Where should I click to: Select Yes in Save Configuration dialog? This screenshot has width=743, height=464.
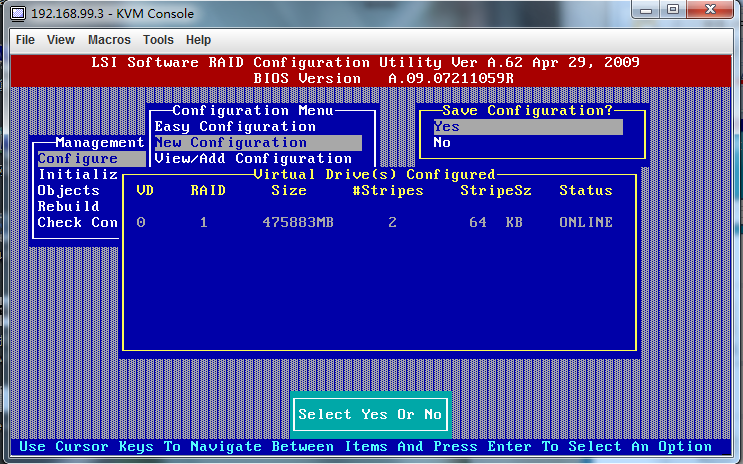(528, 127)
